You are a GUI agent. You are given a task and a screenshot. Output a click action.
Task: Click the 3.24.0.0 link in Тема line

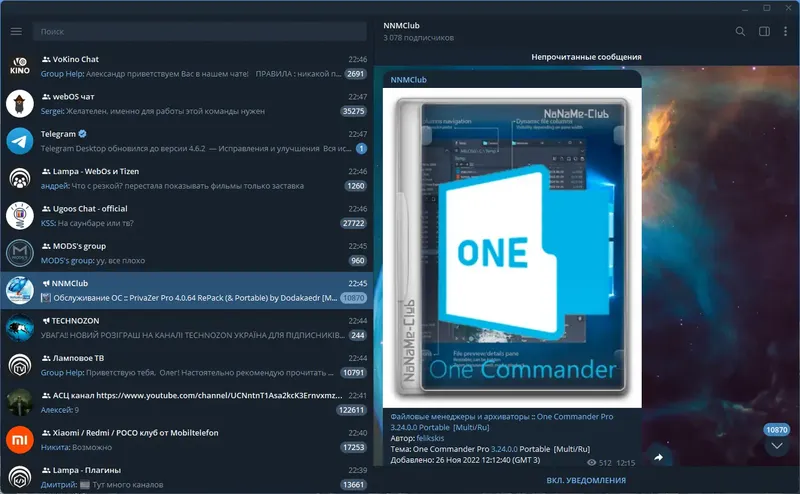pos(504,449)
